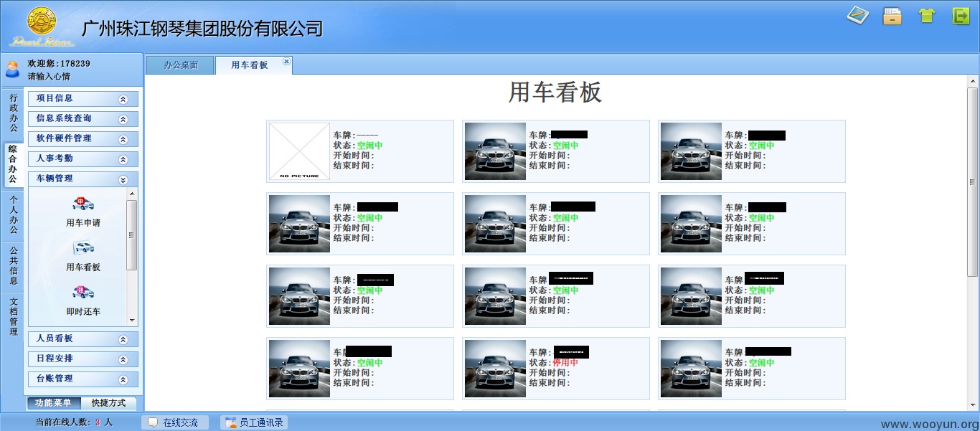Click the car thumbnail with 停用中 status
The height and width of the screenshot is (431, 980).
click(x=495, y=369)
